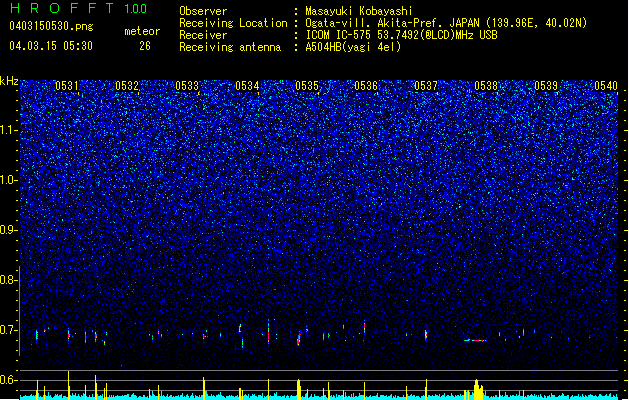
Task: Click the wide yellow power peak near 0538
Action: (x=478, y=389)
